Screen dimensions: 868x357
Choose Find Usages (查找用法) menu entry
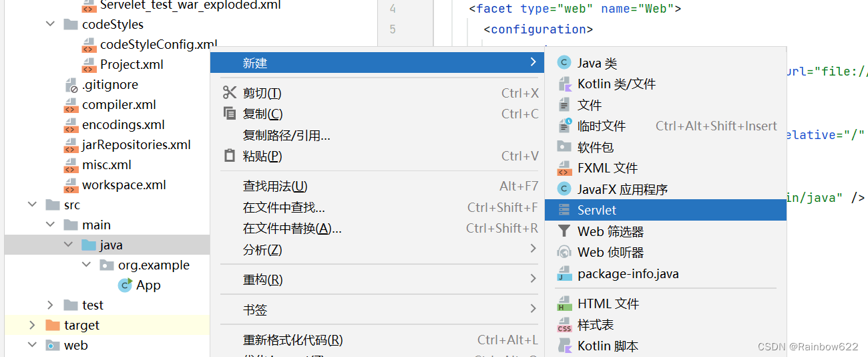(x=275, y=186)
